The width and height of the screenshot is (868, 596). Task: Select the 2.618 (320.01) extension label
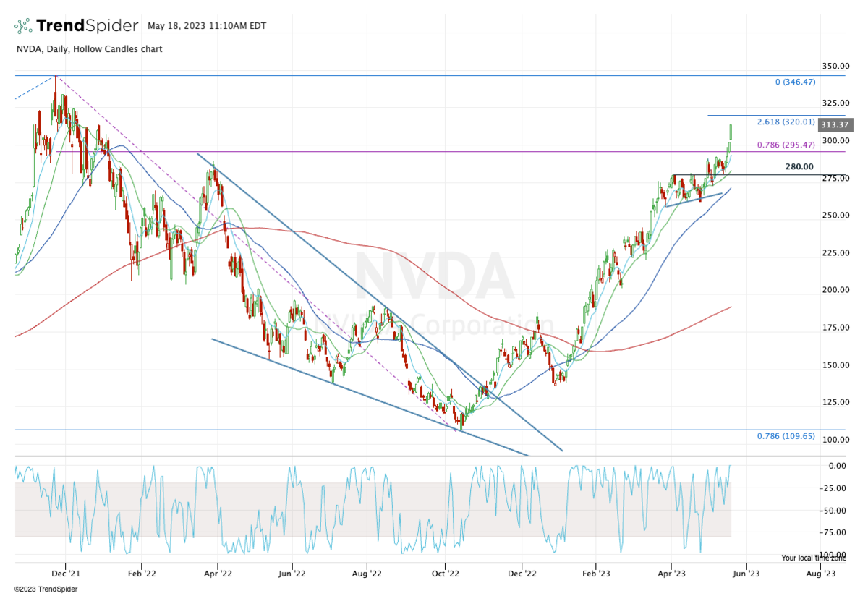click(786, 122)
